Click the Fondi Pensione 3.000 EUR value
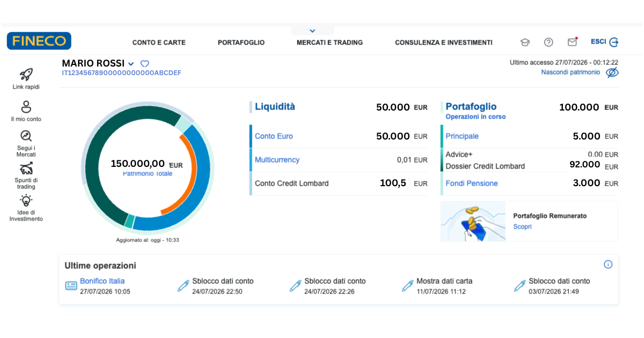Viewport: 644px width, 338px height. (x=595, y=183)
